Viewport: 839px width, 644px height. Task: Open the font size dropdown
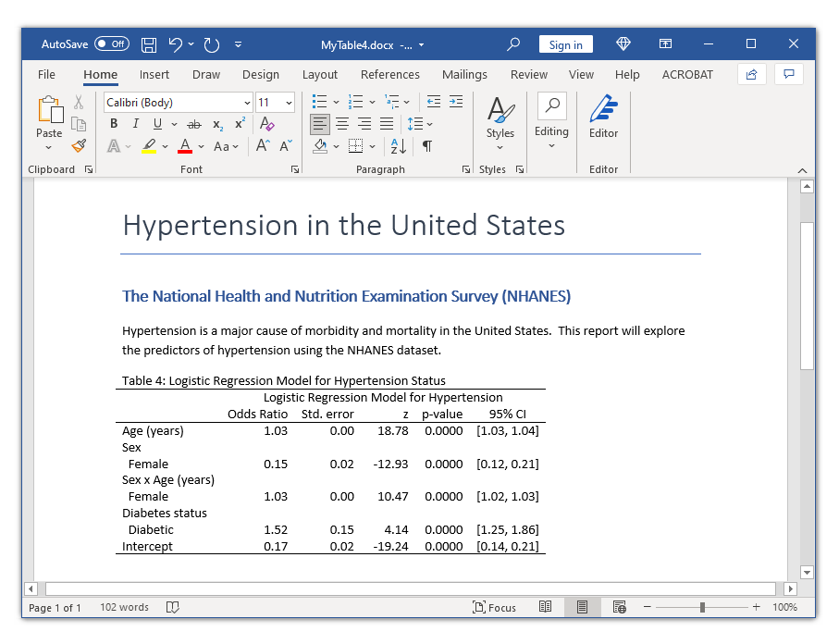coord(289,102)
